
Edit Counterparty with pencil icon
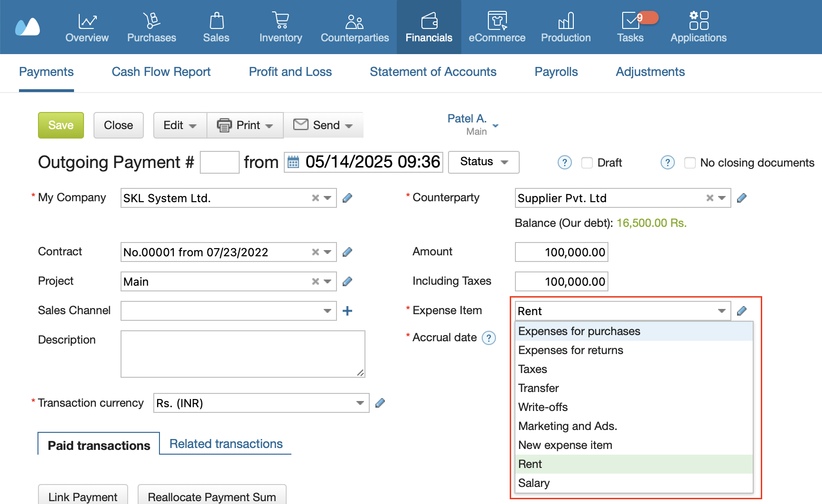point(742,198)
